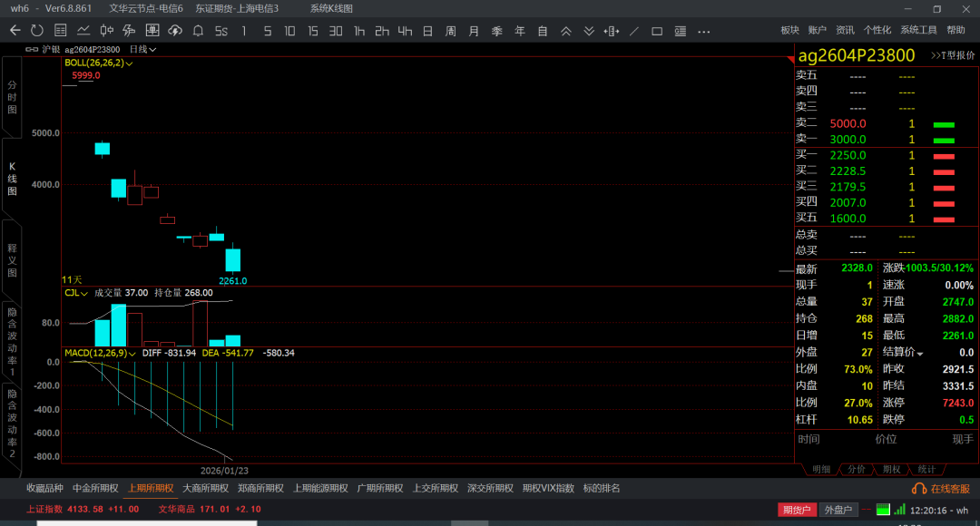Image resolution: width=980 pixels, height=526 pixels.
Task: Open the 大商所期权 bottom tab
Action: (206, 489)
